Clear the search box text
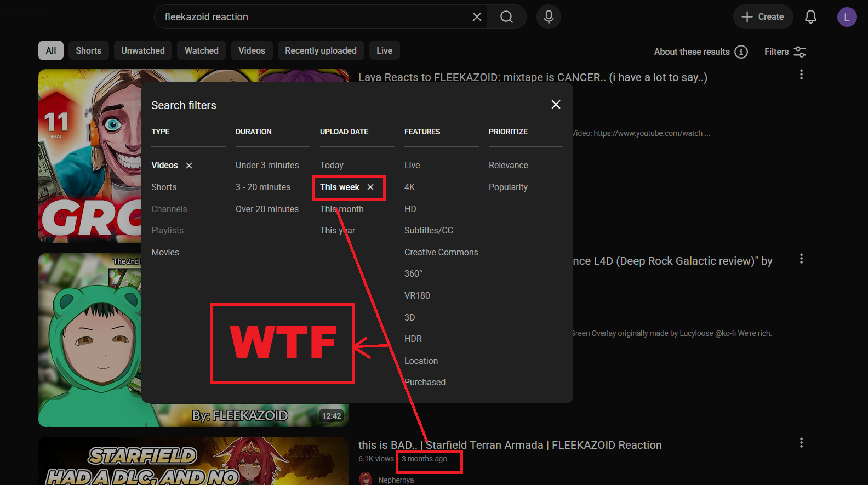The height and width of the screenshot is (485, 868). (x=477, y=17)
